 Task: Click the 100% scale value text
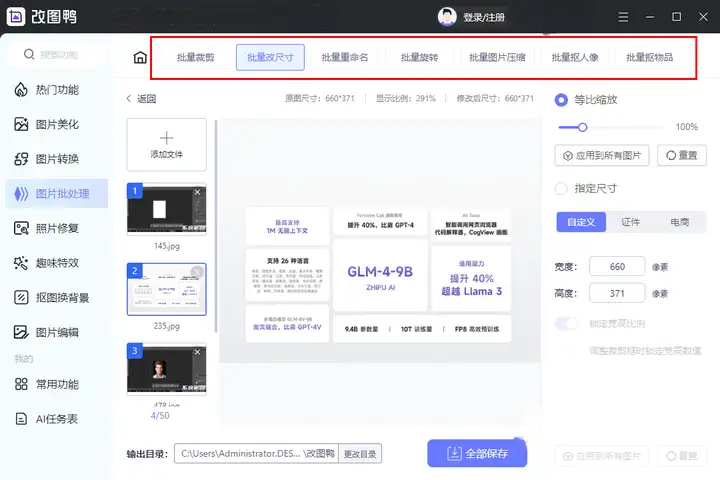pyautogui.click(x=686, y=127)
